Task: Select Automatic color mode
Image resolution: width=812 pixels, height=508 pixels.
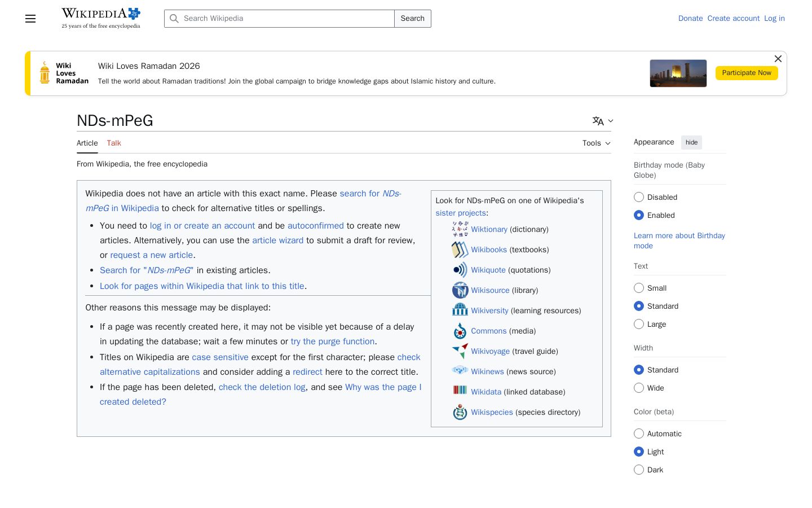Action: [x=639, y=433]
